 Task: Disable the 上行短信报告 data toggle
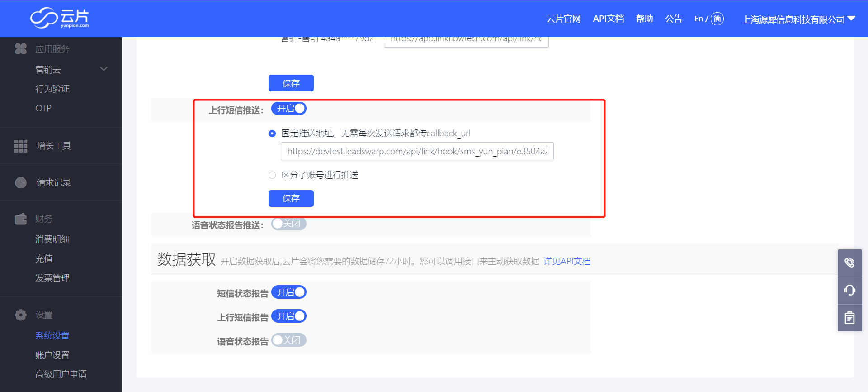click(x=289, y=316)
